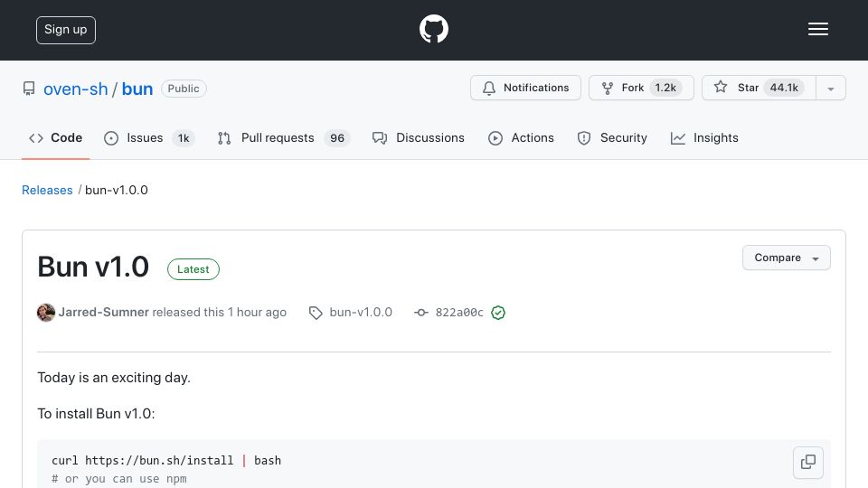Click the green verified checkmark badge
868x488 pixels.
498,313
